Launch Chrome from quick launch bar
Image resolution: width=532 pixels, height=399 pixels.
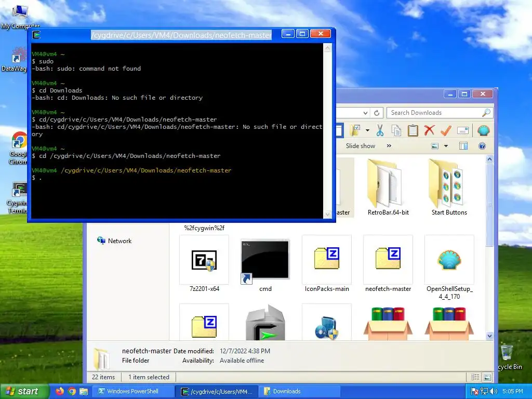click(x=72, y=391)
